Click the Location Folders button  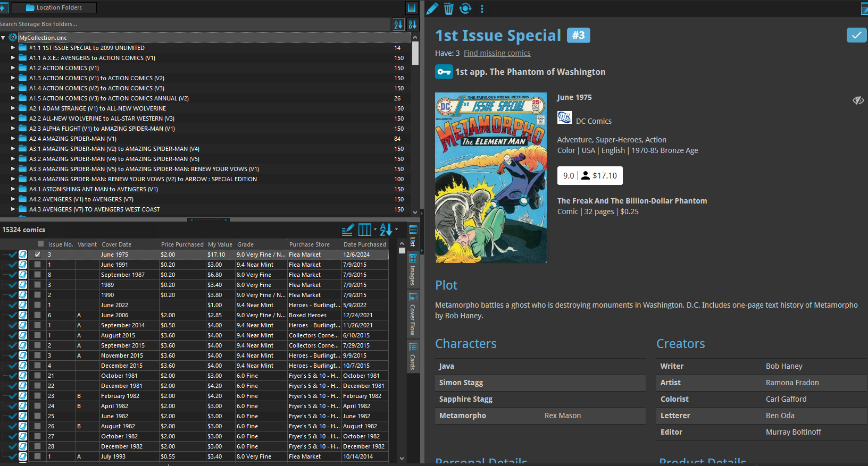[54, 7]
